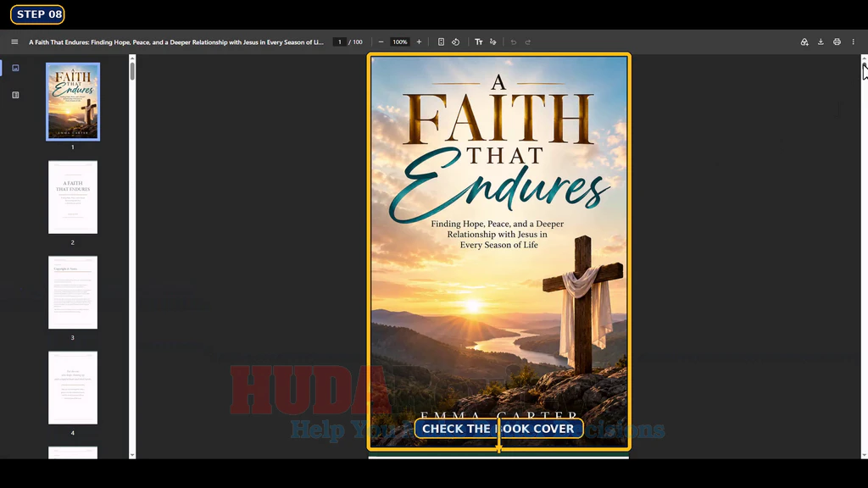
Task: Open the more actions menu
Action: tap(853, 42)
